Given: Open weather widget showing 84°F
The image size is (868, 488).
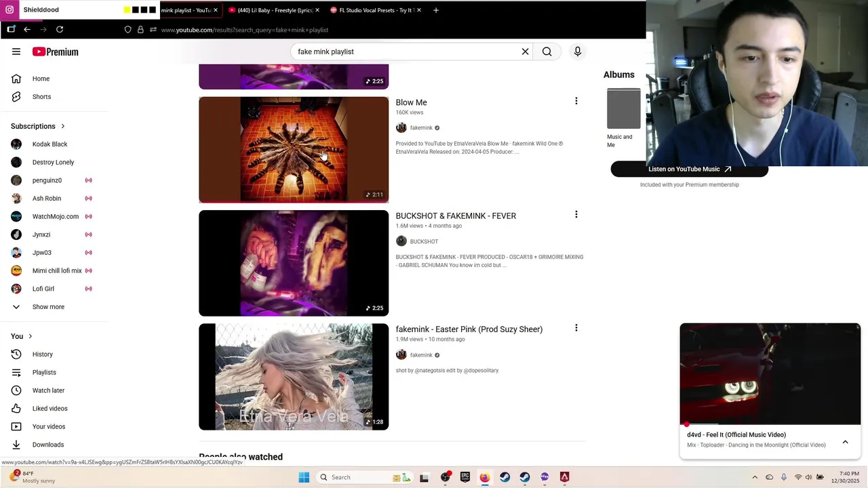Looking at the screenshot, I should (x=31, y=477).
